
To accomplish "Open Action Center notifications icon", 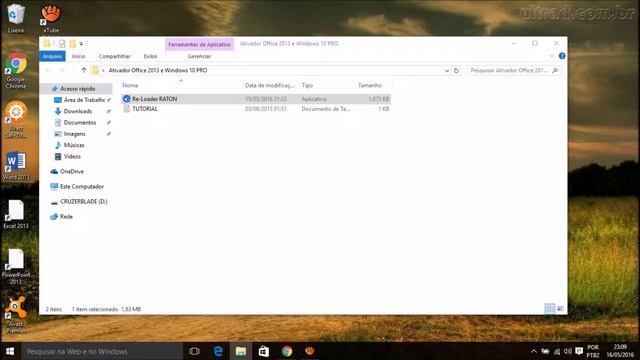I will [579, 351].
